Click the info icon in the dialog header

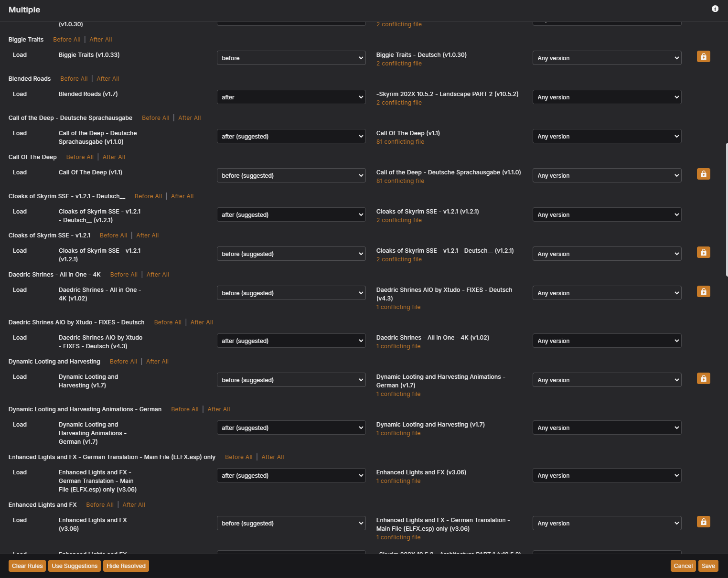[715, 9]
